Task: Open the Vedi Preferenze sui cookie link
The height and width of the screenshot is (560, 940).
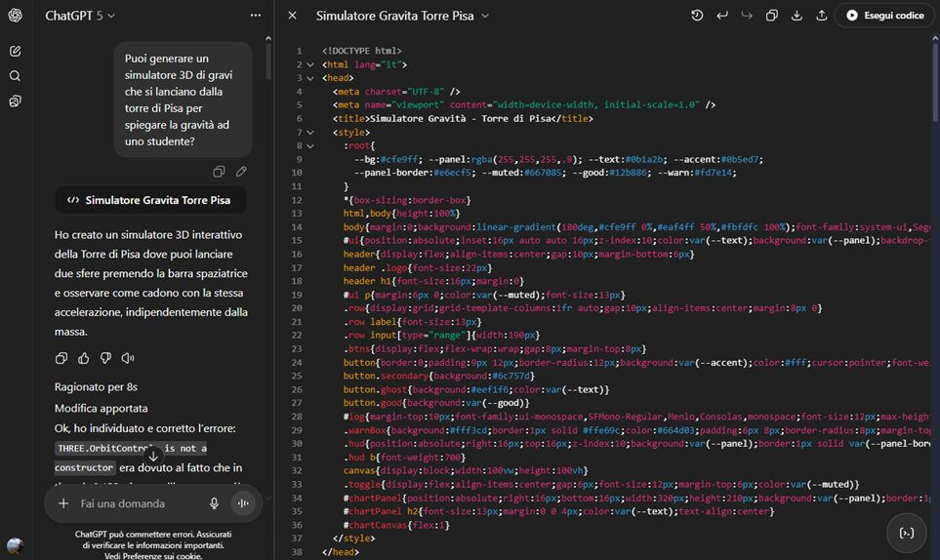Action: click(153, 555)
